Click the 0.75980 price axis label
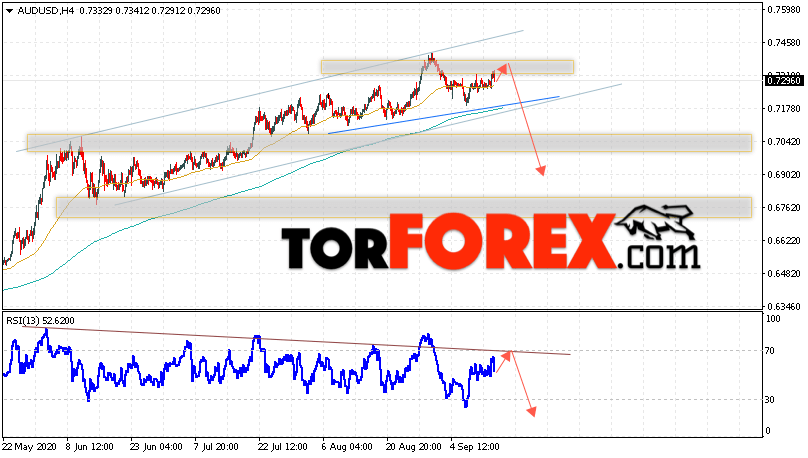 784,10
